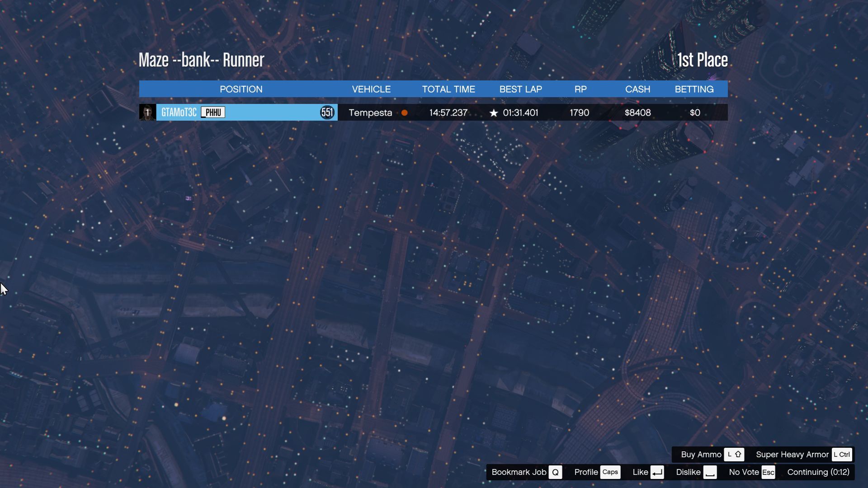
Task: Click the Enter key icon next to Like
Action: [x=657, y=472]
